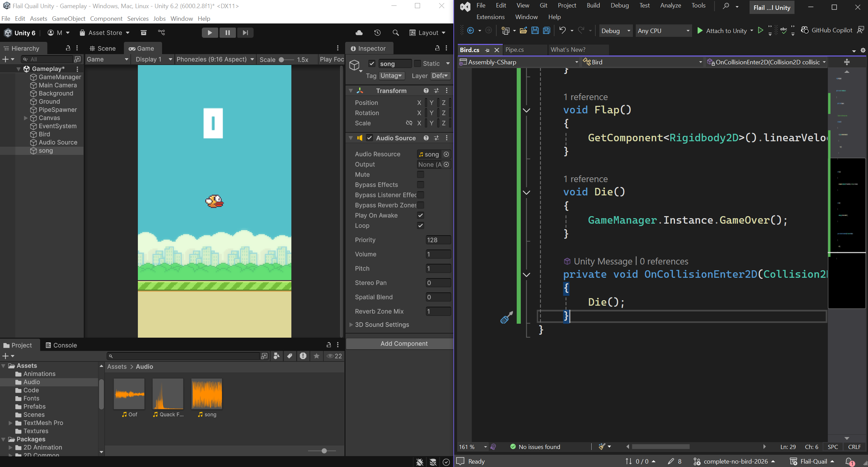Enable Bypass Effects checkbox
The width and height of the screenshot is (868, 467).
tap(420, 185)
